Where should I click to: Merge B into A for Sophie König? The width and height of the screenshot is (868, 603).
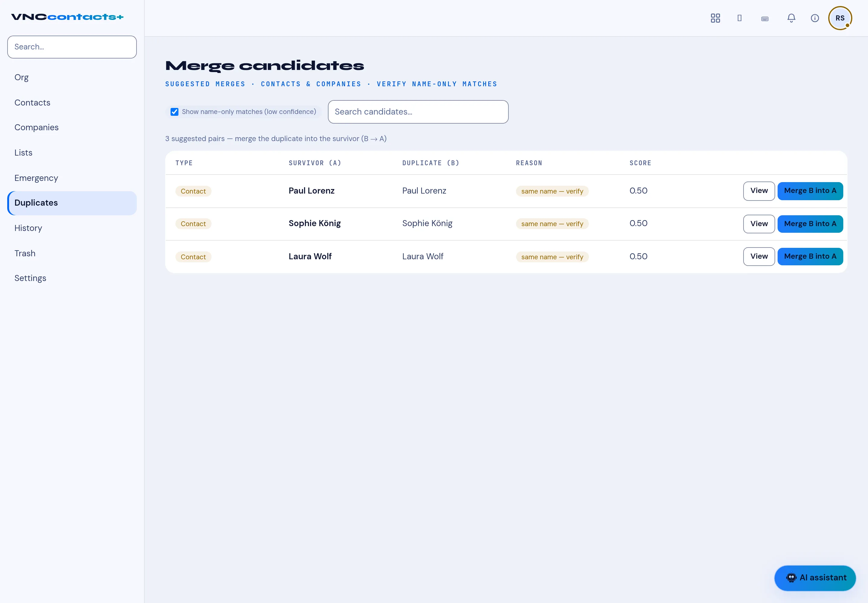click(810, 224)
